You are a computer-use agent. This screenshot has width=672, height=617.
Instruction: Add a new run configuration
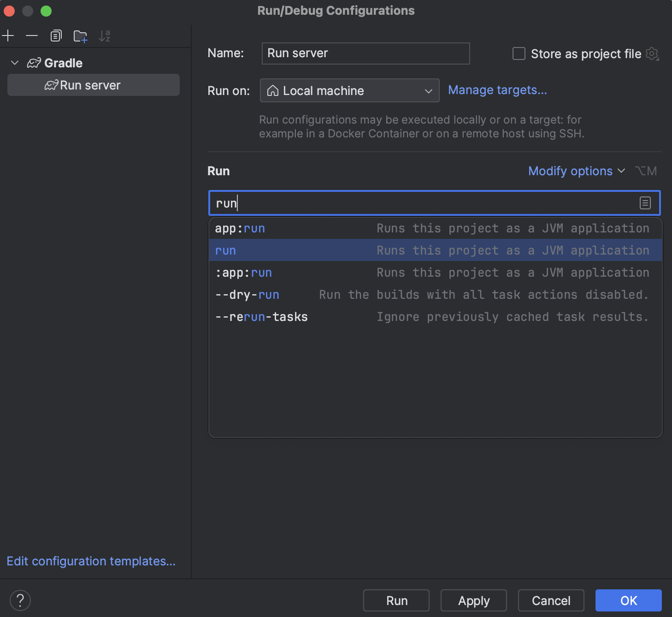8,35
